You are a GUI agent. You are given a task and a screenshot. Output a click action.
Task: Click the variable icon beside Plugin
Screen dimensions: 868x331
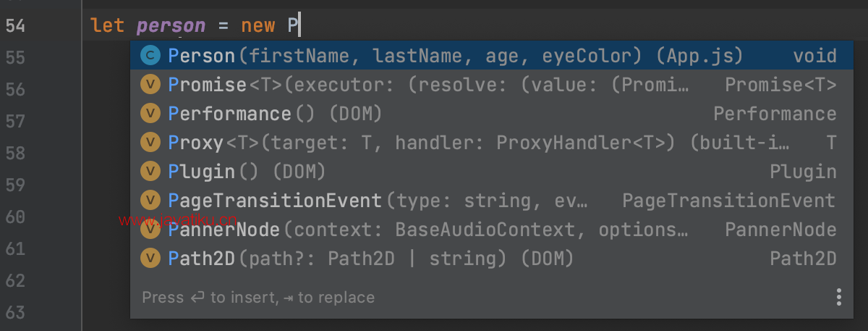(x=150, y=172)
